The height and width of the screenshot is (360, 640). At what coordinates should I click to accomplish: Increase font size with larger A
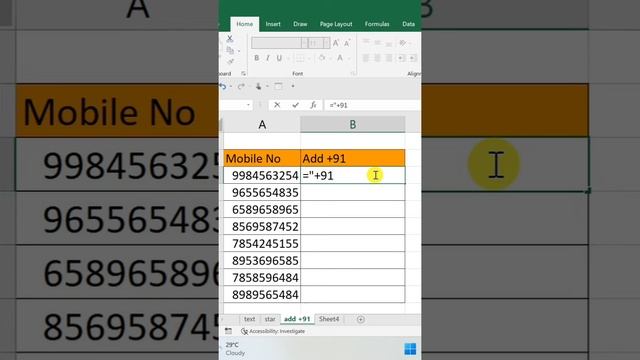[x=336, y=43]
